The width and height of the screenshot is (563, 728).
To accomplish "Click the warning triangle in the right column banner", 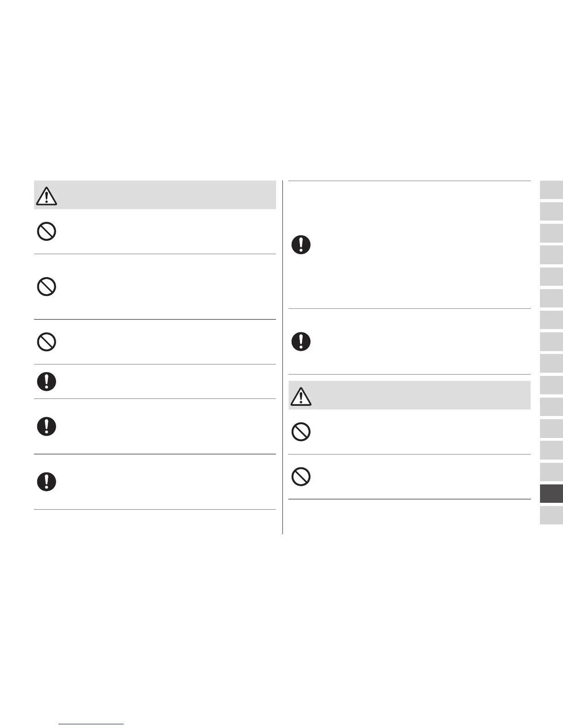I will (x=301, y=396).
